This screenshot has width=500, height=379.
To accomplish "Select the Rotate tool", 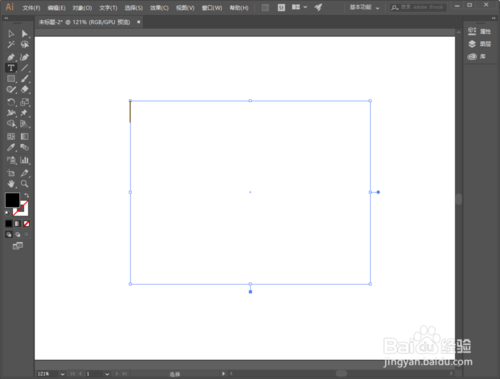I will [x=11, y=102].
